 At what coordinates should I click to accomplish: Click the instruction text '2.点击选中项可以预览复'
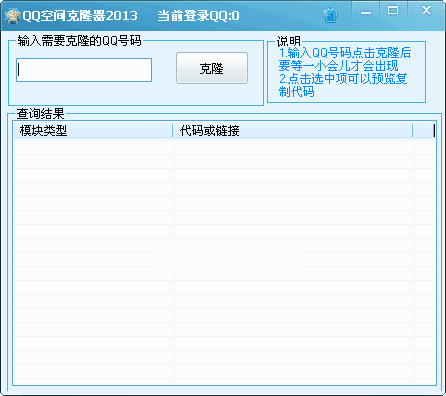pyautogui.click(x=343, y=79)
